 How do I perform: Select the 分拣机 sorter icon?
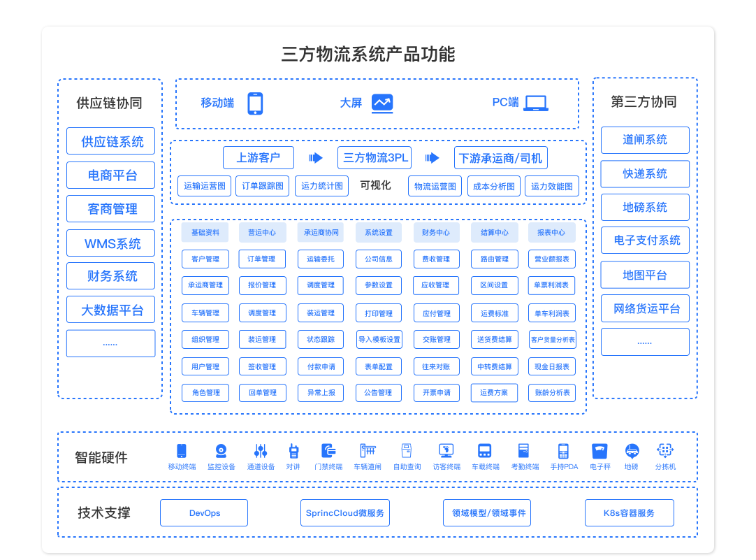(x=665, y=450)
